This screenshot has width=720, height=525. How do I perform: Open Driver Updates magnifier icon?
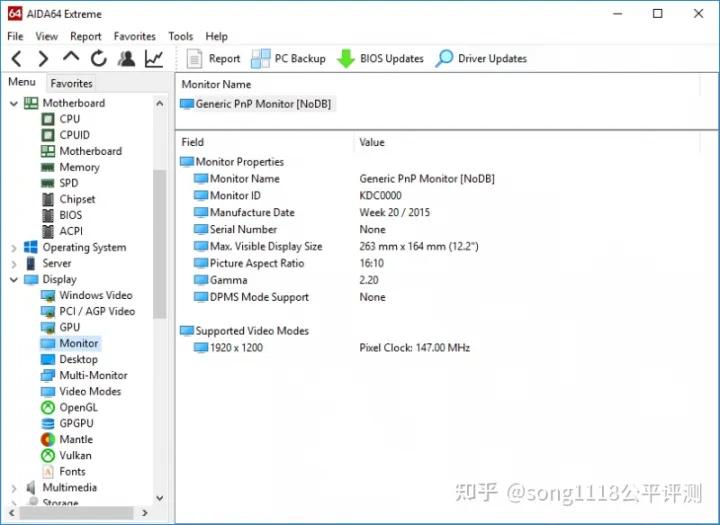(444, 59)
